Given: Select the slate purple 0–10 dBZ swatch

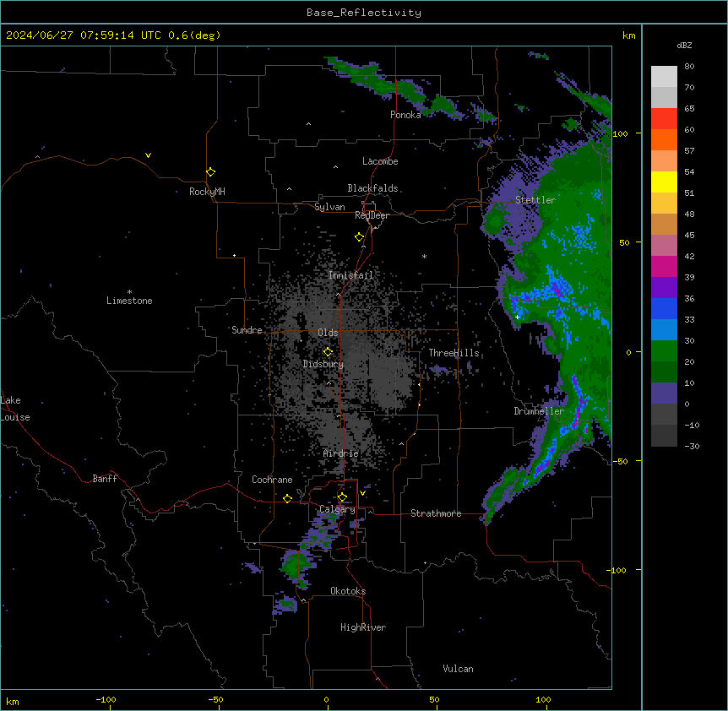Looking at the screenshot, I should pos(664,393).
